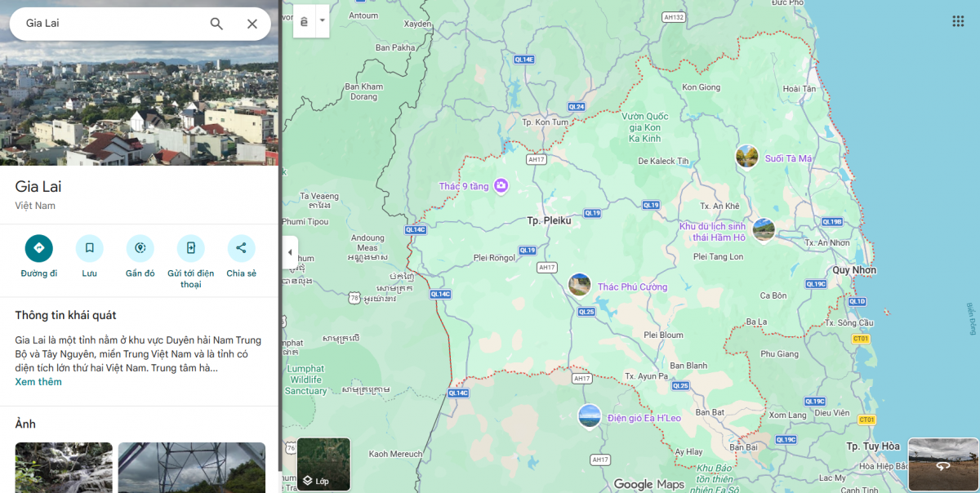
Task: Toggle the Vietnamese input tool ê button
Action: tap(305, 20)
